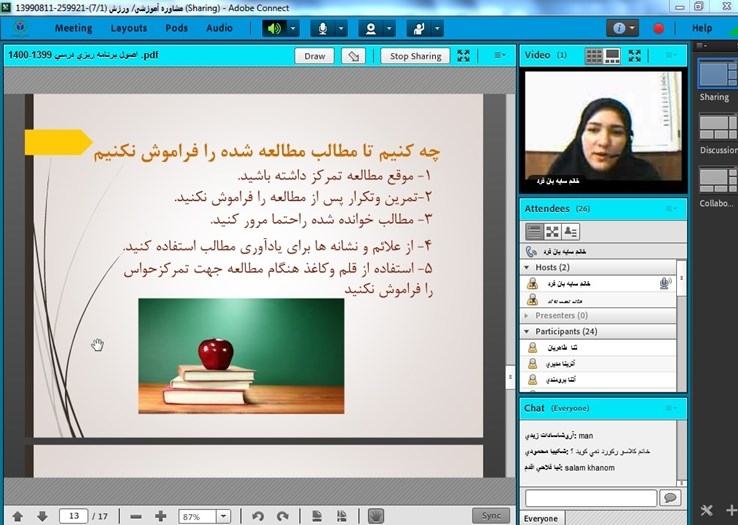
Task: Expand the Presenters (0) group
Action: pos(527,315)
